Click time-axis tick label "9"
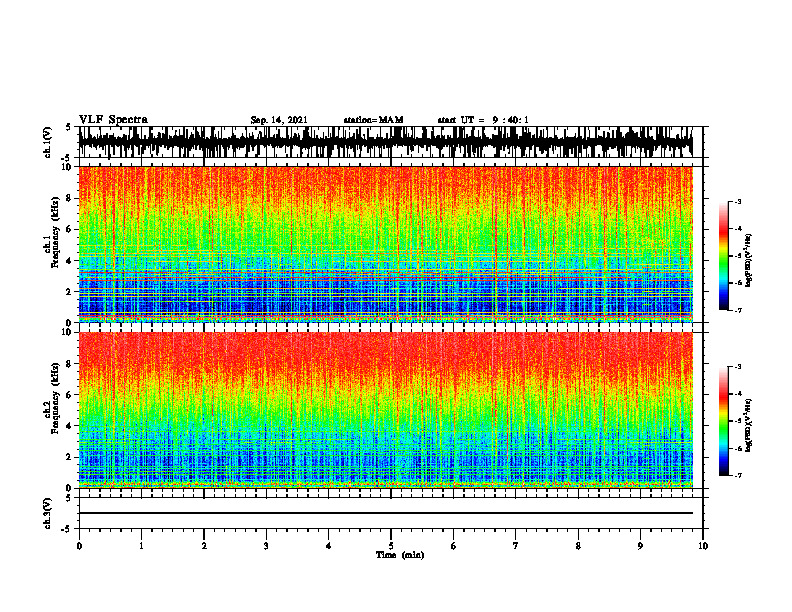Image resolution: width=792 pixels, height=612 pixels. 640,546
